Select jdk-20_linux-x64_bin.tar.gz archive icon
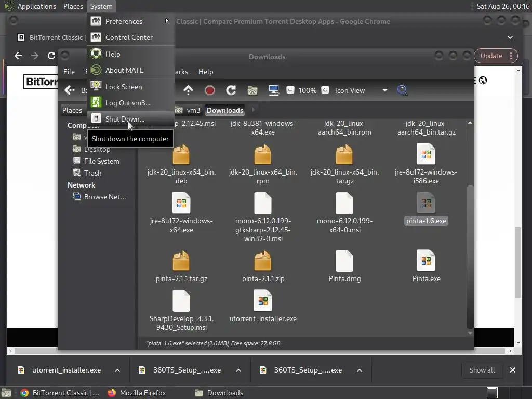This screenshot has height=399, width=532. coord(344,154)
